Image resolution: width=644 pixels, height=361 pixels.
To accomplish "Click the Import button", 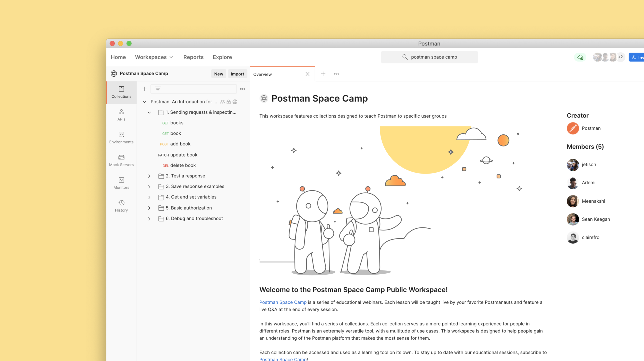I will 237,74.
